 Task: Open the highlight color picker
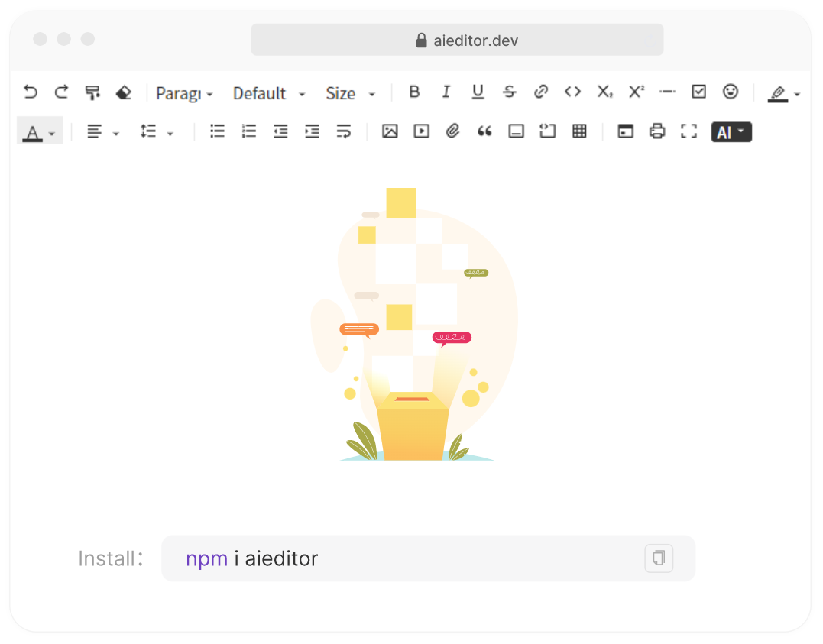(784, 93)
